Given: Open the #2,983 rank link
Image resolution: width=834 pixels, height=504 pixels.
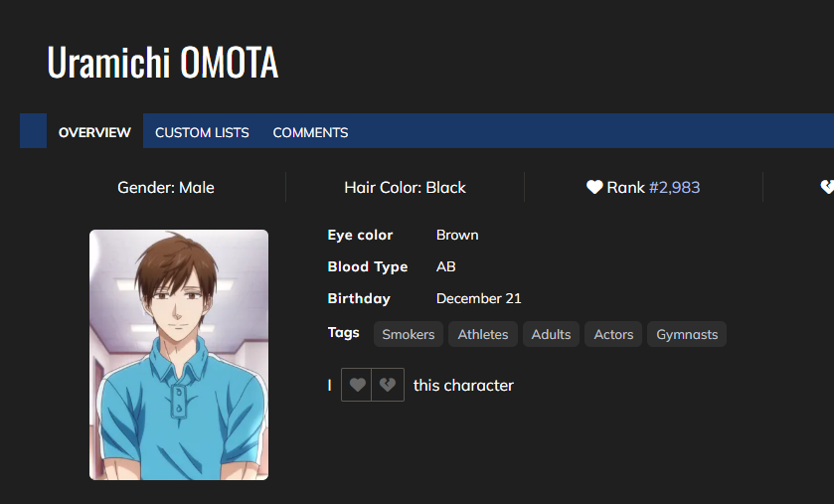Looking at the screenshot, I should pos(675,187).
